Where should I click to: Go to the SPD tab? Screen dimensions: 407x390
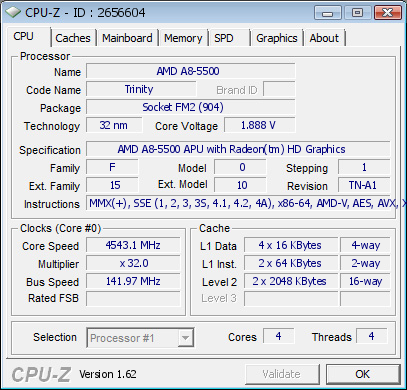click(x=229, y=38)
